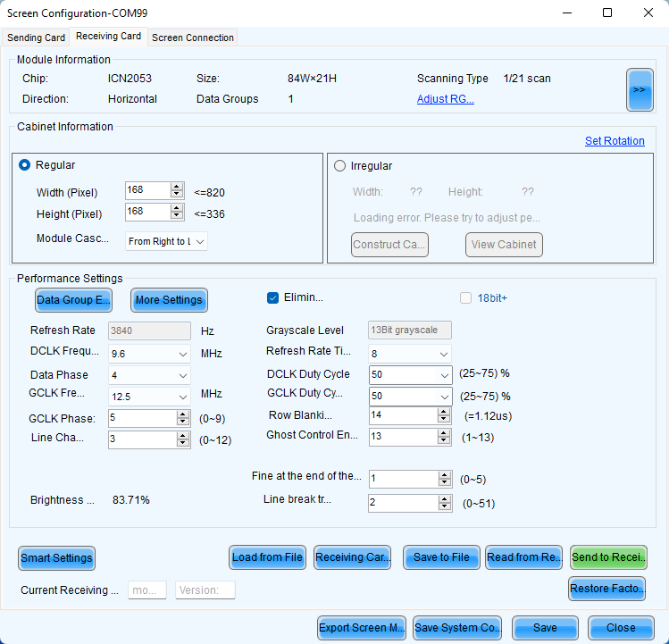Enable the 18bit+ checkbox
The height and width of the screenshot is (644, 669).
[x=465, y=298]
